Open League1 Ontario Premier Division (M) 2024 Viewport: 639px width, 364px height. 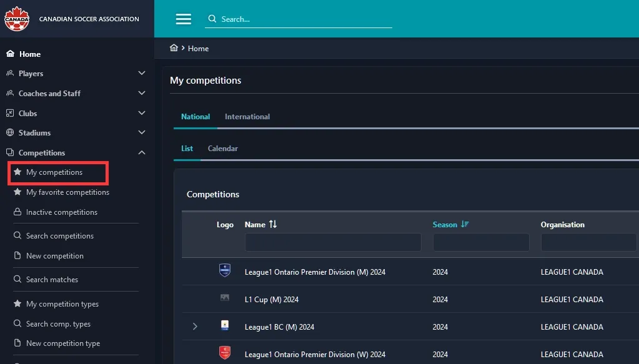point(315,272)
